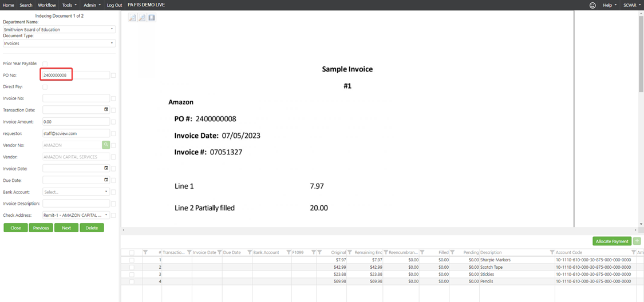Screen dimensions: 644x302
Task: Expand the Department Name dropdown
Action: tap(112, 30)
